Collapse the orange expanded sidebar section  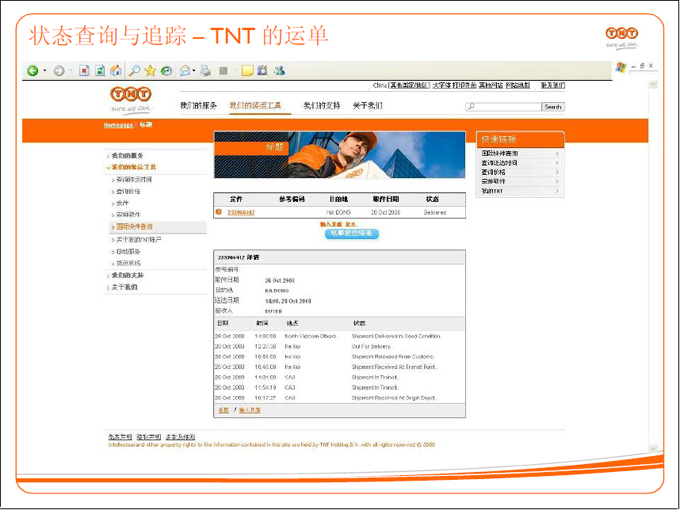[134, 167]
